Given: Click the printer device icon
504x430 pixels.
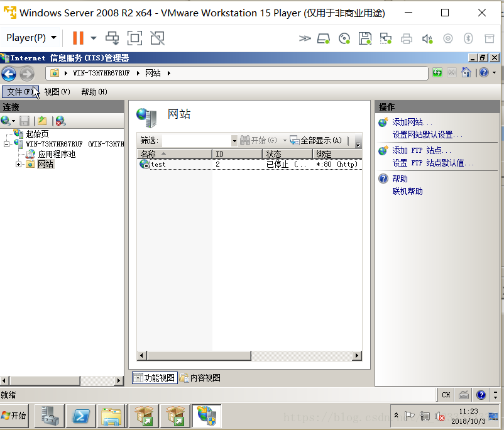Looking at the screenshot, I should [407, 38].
